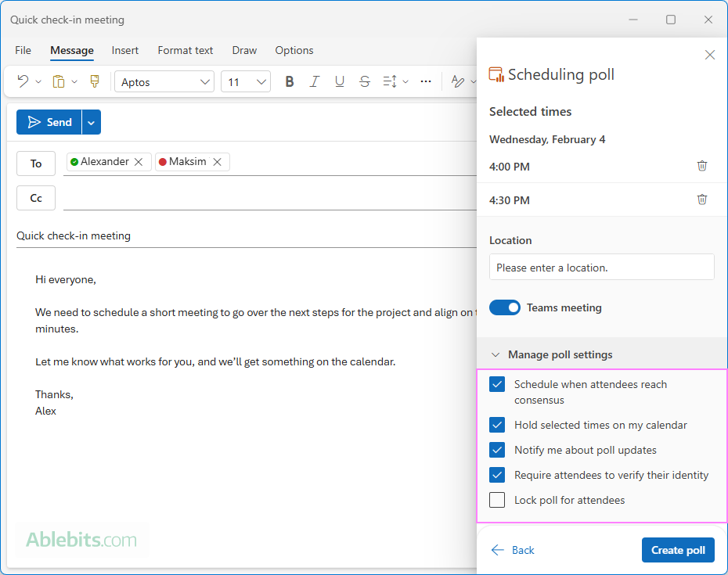Turn off the Teams meeting toggle
This screenshot has width=728, height=575.
click(504, 307)
